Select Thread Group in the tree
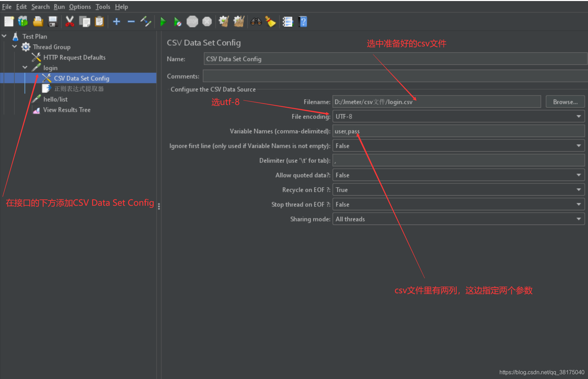The width and height of the screenshot is (588, 379). [52, 47]
